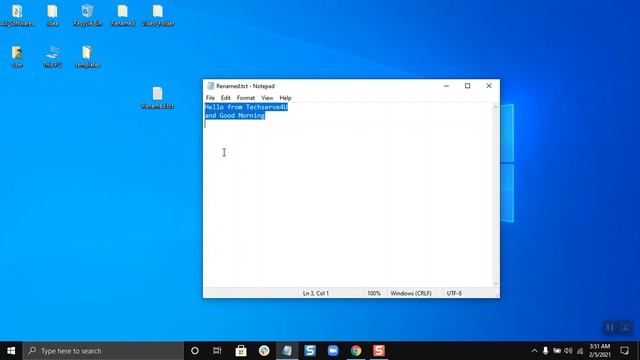Select the Renamed.txt file on the desktop

click(158, 98)
